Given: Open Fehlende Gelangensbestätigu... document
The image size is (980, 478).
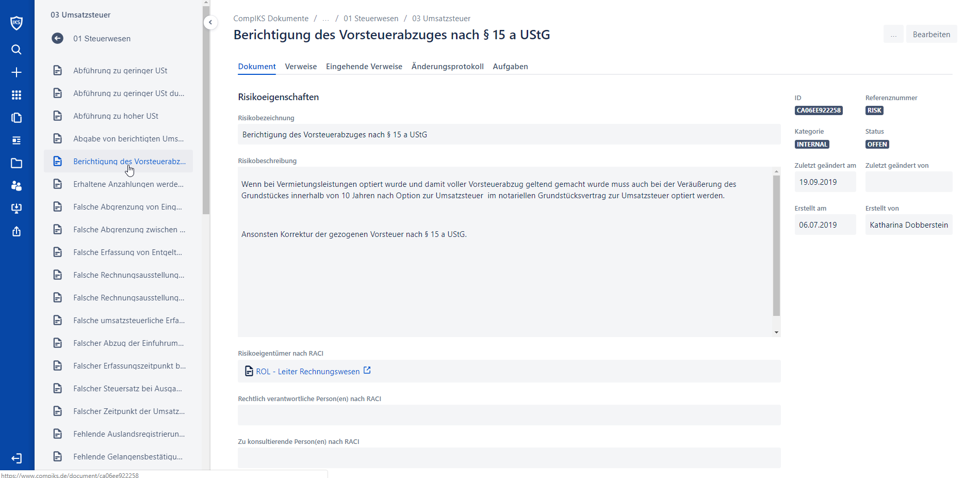Looking at the screenshot, I should click(x=119, y=456).
